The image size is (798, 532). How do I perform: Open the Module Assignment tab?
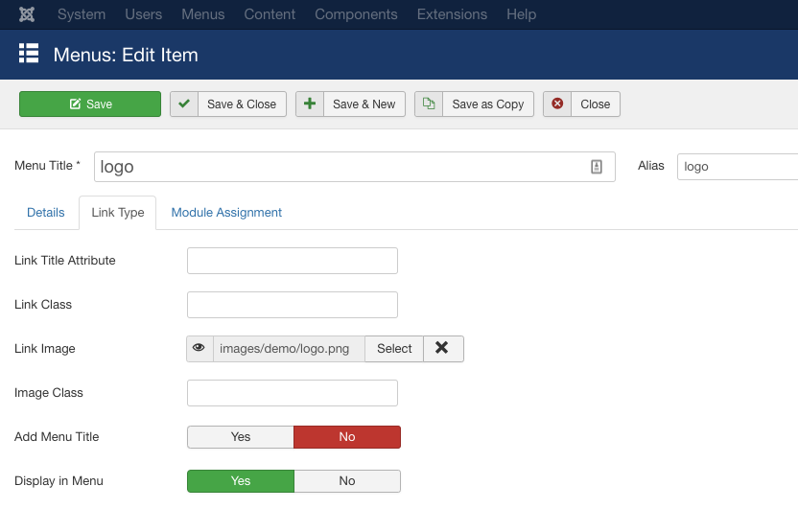226,213
